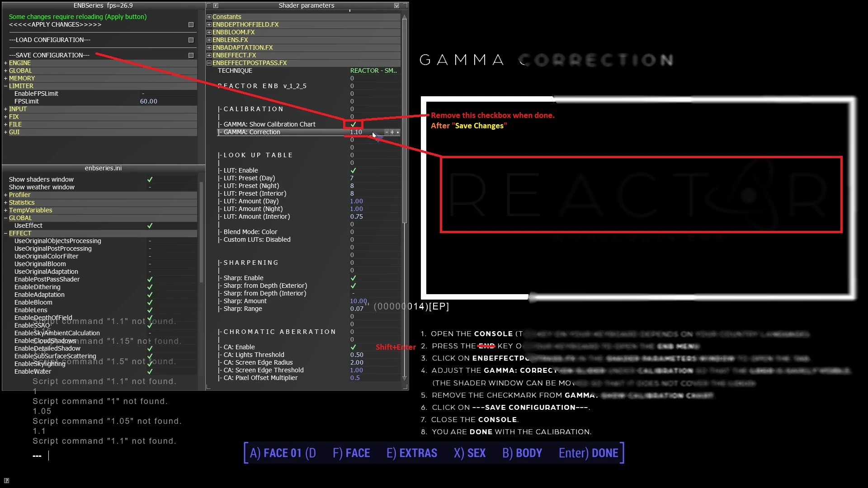This screenshot has height=488, width=868.
Task: Click CA: Lights Threshold value 0.50
Action: click(357, 355)
